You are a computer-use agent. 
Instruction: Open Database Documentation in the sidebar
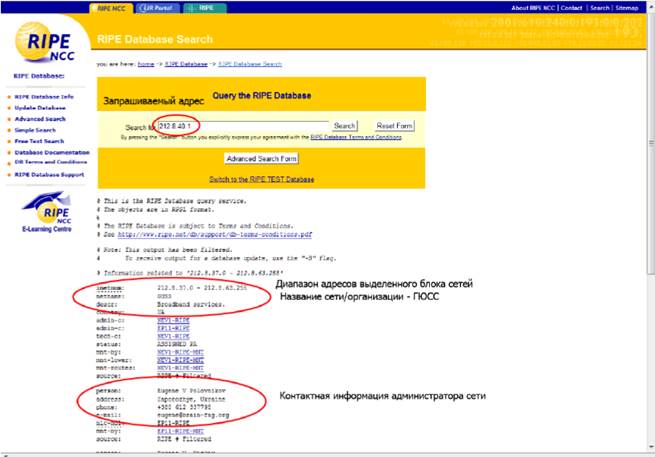[x=52, y=152]
